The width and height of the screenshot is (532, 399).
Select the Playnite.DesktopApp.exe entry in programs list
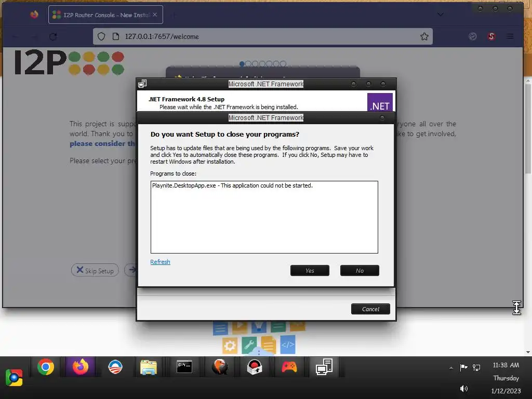[232, 185]
